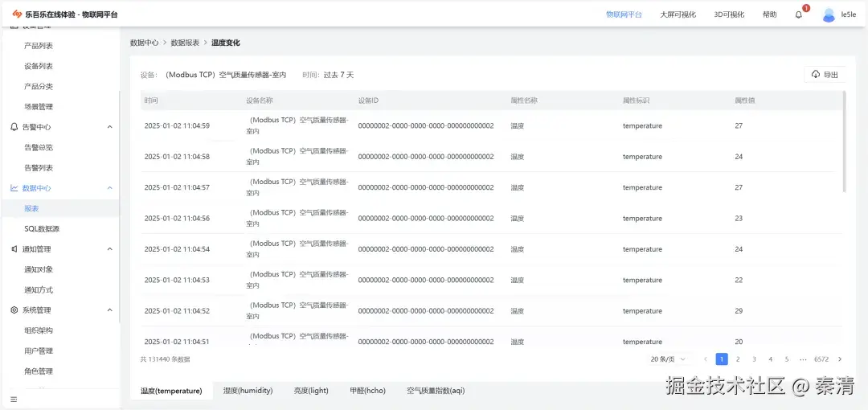This screenshot has width=868, height=410.
Task: Click the user avatar icon
Action: [x=829, y=15]
